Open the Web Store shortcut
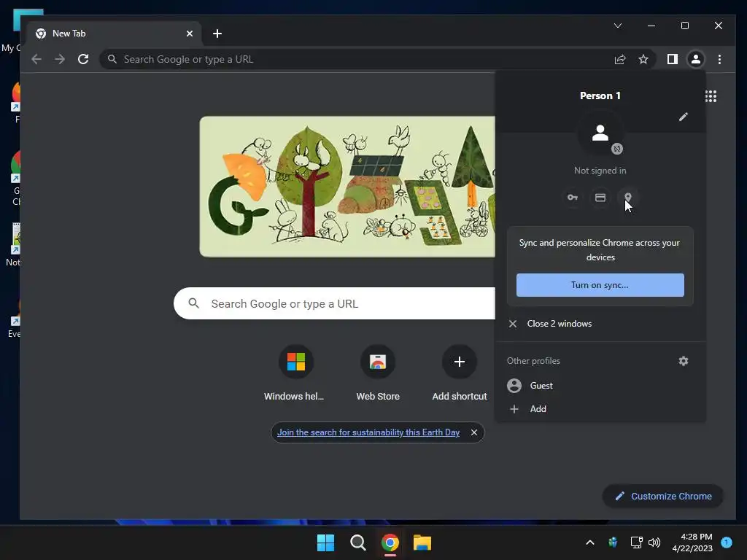 click(378, 373)
